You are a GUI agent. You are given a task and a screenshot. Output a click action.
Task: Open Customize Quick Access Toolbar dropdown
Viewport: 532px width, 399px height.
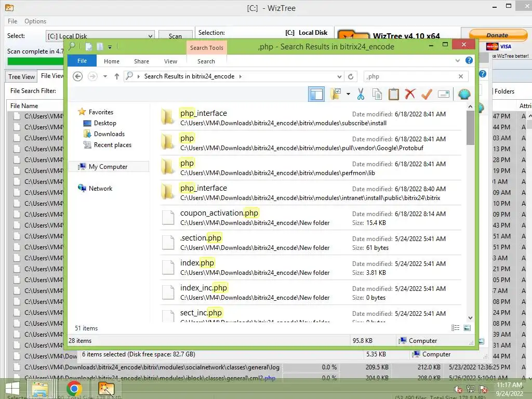pos(110,47)
